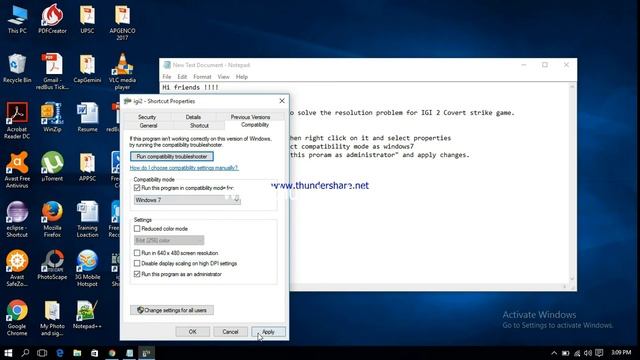Switch to the Security tab
This screenshot has width=640, height=360.
pos(147,117)
